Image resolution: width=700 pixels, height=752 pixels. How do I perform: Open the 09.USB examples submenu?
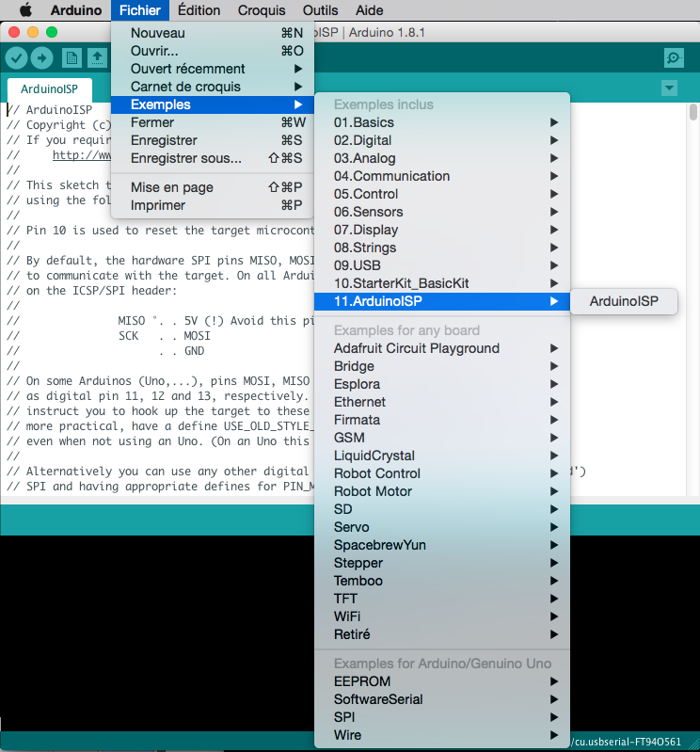coord(442,265)
